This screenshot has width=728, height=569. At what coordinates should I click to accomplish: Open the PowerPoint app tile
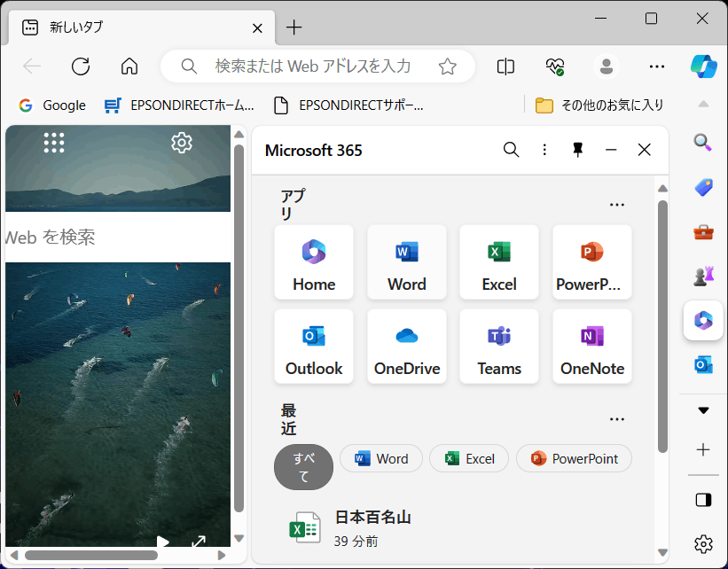pyautogui.click(x=592, y=262)
